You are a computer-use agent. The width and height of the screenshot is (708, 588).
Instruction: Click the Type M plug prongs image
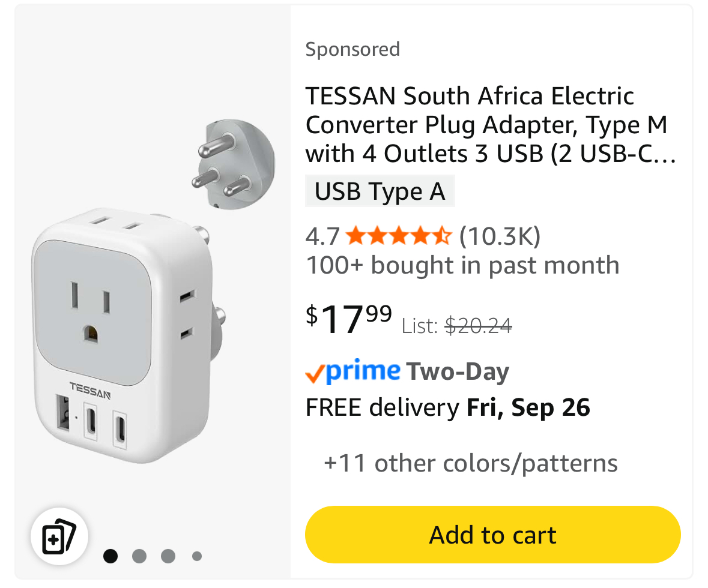(x=230, y=166)
